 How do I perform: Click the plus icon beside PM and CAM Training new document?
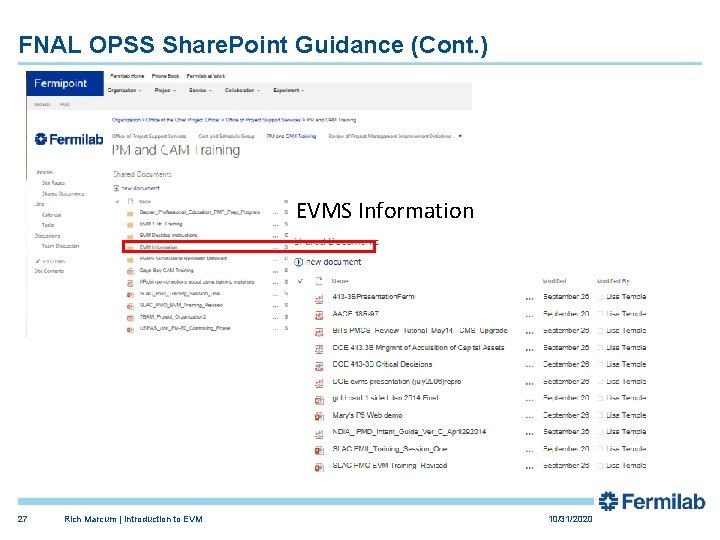[x=116, y=188]
